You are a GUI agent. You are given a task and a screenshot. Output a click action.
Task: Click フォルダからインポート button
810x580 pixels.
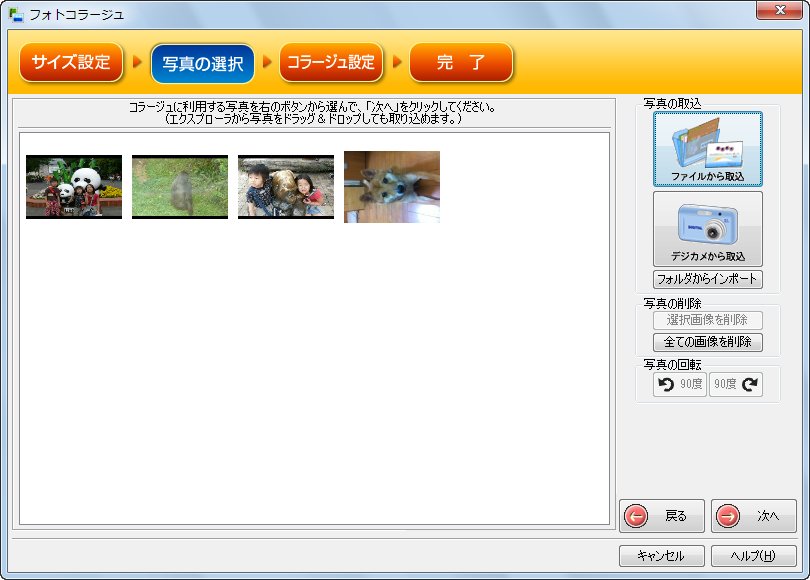708,279
